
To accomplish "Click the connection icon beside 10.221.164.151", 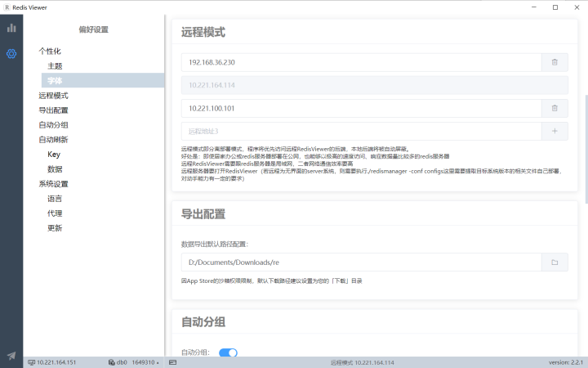I will pos(32,362).
